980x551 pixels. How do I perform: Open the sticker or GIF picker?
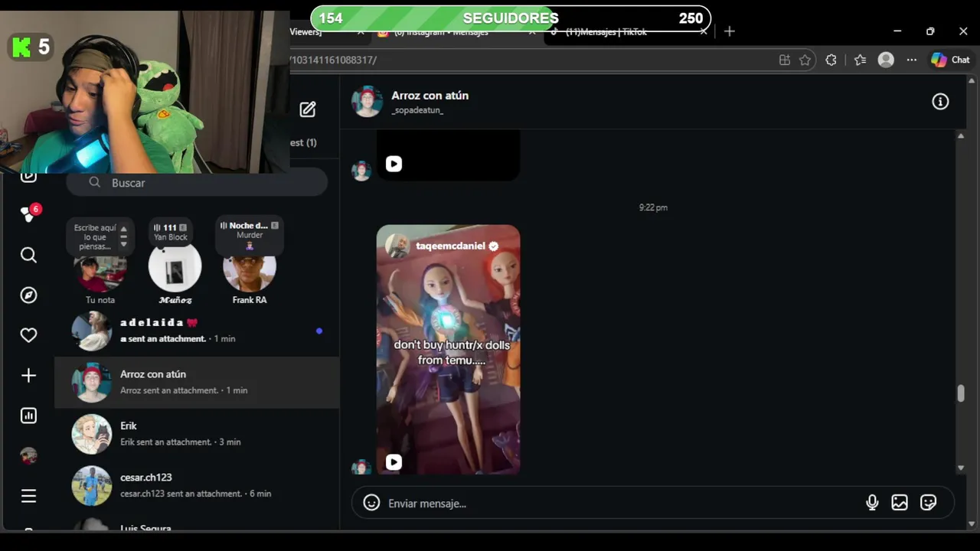click(x=928, y=503)
